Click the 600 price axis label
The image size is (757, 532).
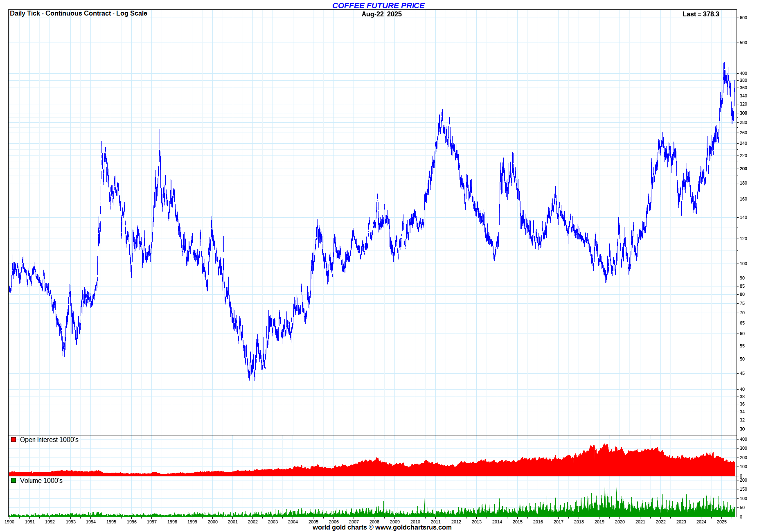tap(743, 18)
